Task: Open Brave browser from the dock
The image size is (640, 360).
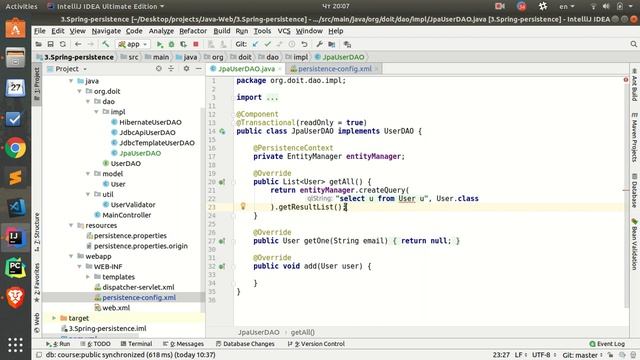Action: (16, 298)
